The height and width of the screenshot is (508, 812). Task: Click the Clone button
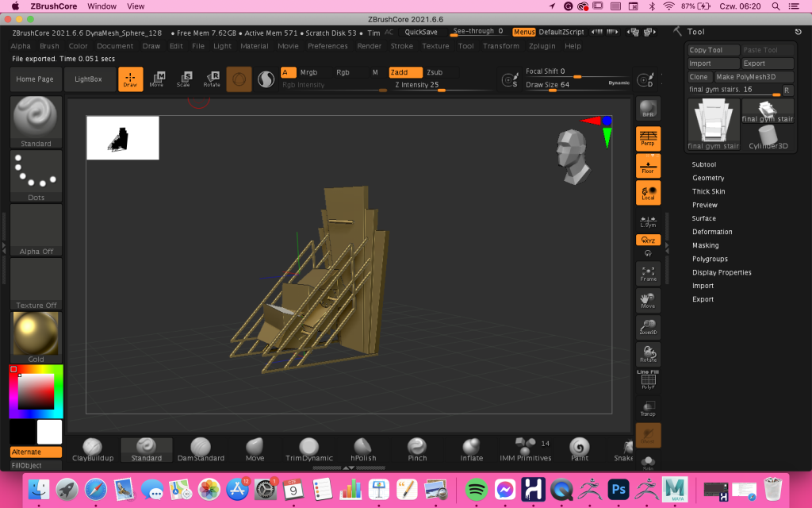(699, 77)
